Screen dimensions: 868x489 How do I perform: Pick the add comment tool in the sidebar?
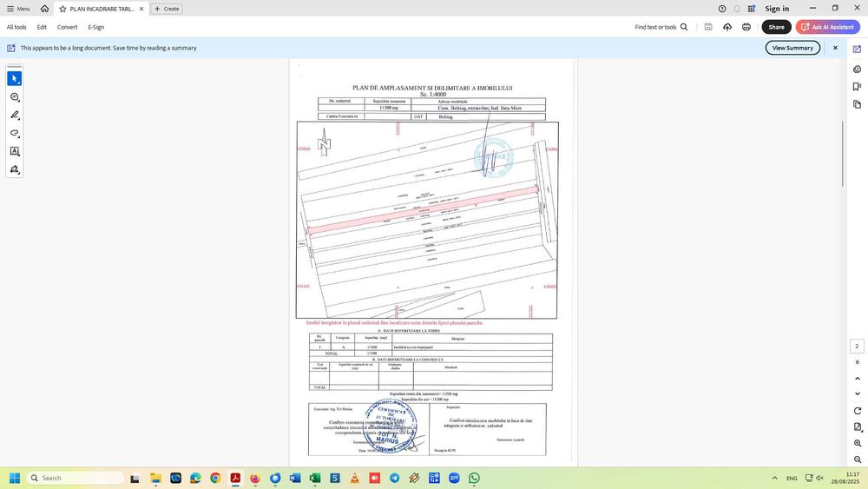[x=15, y=97]
